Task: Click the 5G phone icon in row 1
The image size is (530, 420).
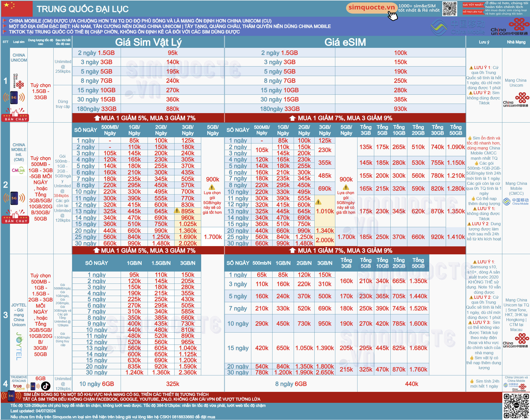Action: 14,97
